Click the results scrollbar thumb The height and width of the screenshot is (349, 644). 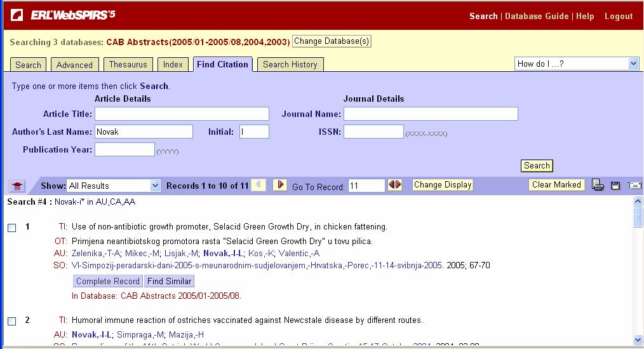coord(638,217)
